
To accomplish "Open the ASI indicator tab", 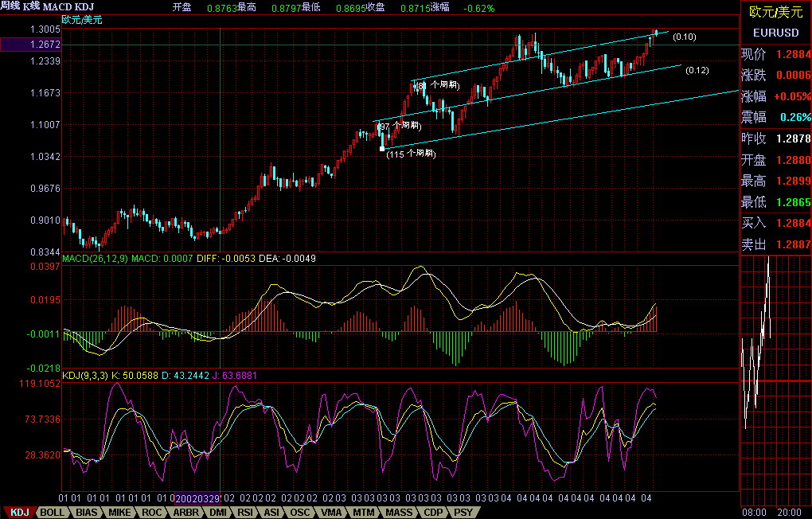I will (272, 513).
